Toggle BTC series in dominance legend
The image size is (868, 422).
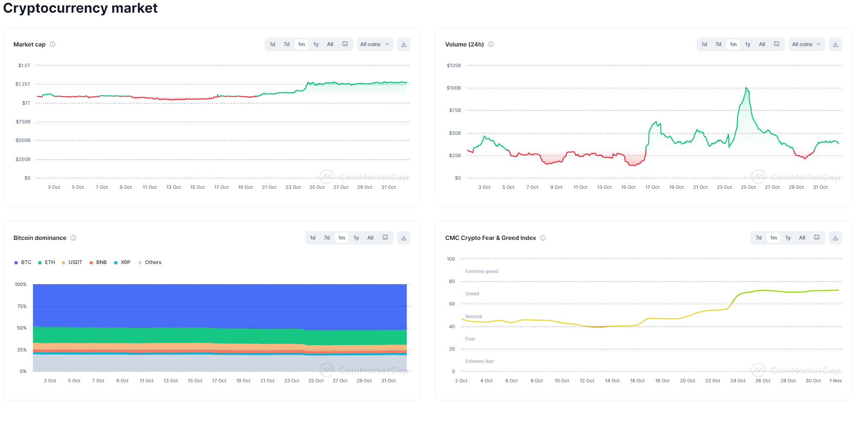tap(23, 262)
